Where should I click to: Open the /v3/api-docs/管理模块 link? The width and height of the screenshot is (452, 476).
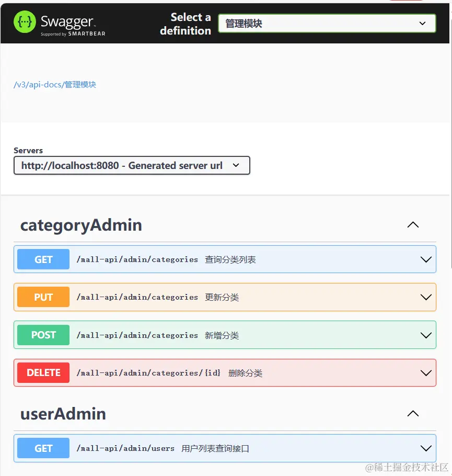click(x=55, y=84)
